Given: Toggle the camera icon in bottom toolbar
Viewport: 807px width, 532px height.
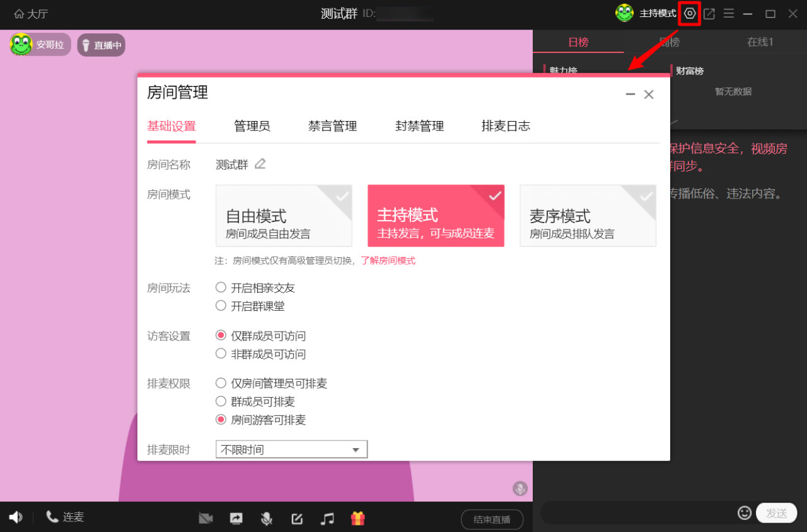Looking at the screenshot, I should (206, 519).
